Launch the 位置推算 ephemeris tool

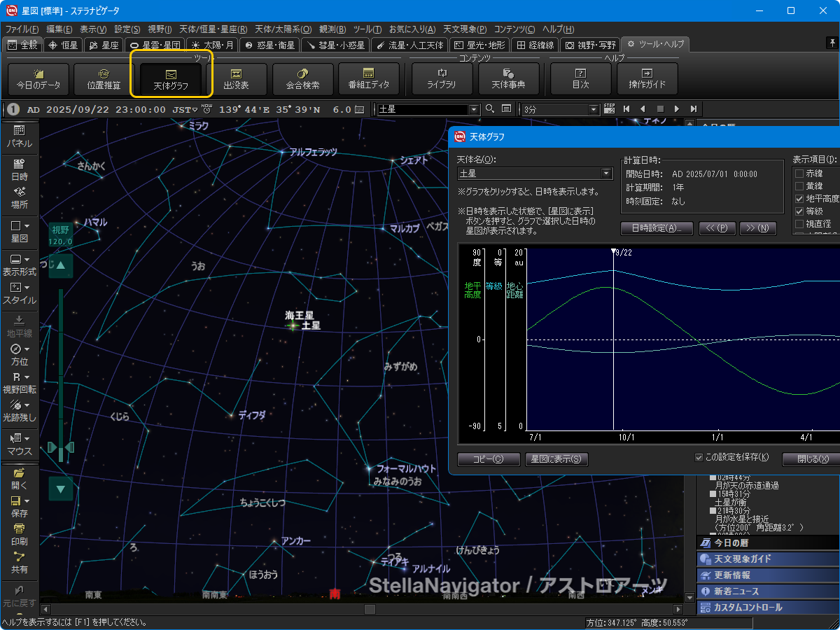click(104, 79)
